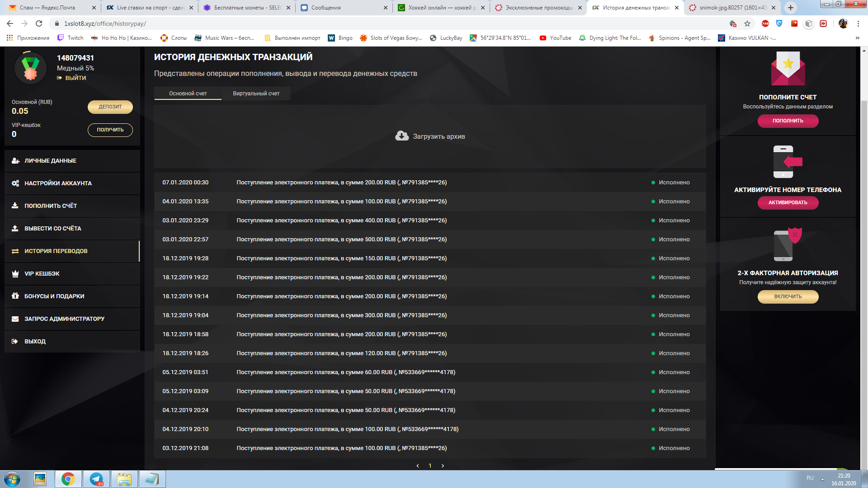Click the user avatar medal icon
The height and width of the screenshot is (488, 868).
click(31, 68)
